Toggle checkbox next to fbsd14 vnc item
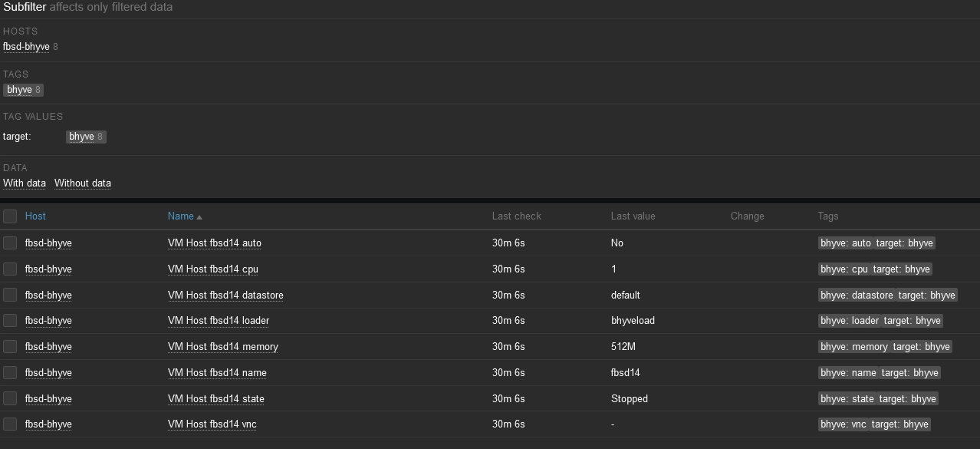980x449 pixels. [10, 424]
